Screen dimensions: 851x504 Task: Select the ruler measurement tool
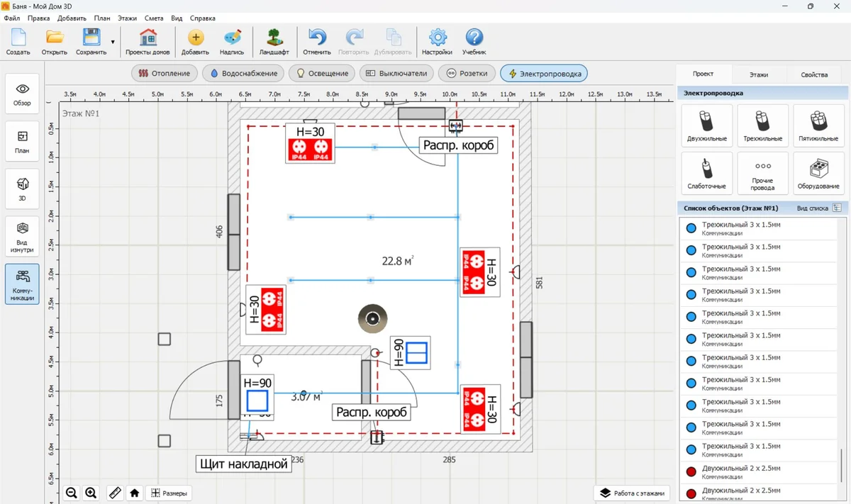tap(113, 493)
